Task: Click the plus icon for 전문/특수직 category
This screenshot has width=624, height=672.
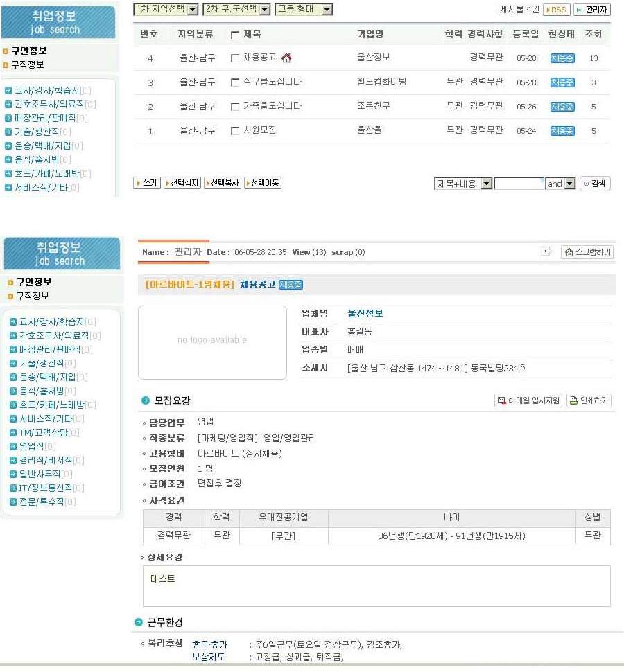Action: point(13,502)
